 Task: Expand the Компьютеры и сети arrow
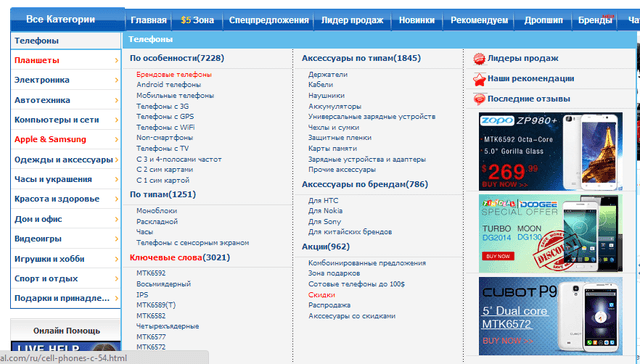click(x=116, y=120)
